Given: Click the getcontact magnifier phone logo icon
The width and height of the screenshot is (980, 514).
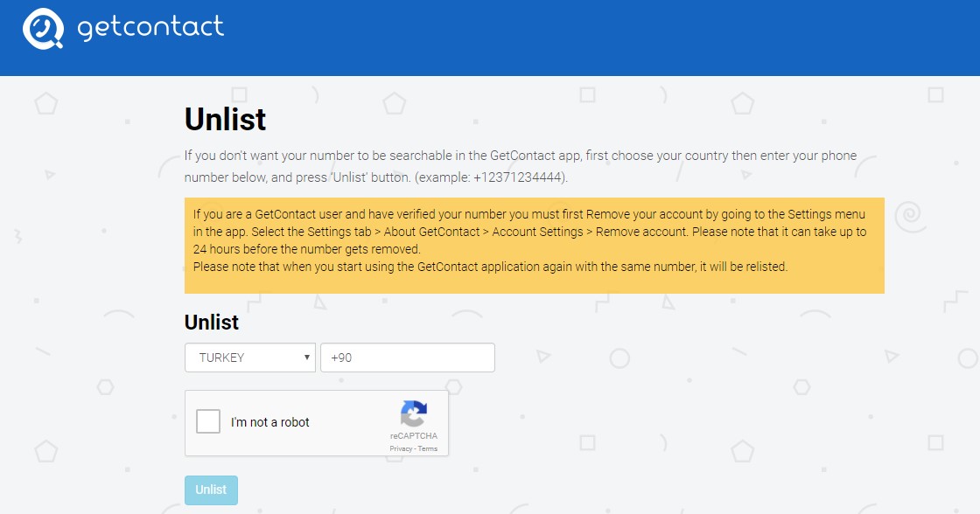Looking at the screenshot, I should coord(42,29).
